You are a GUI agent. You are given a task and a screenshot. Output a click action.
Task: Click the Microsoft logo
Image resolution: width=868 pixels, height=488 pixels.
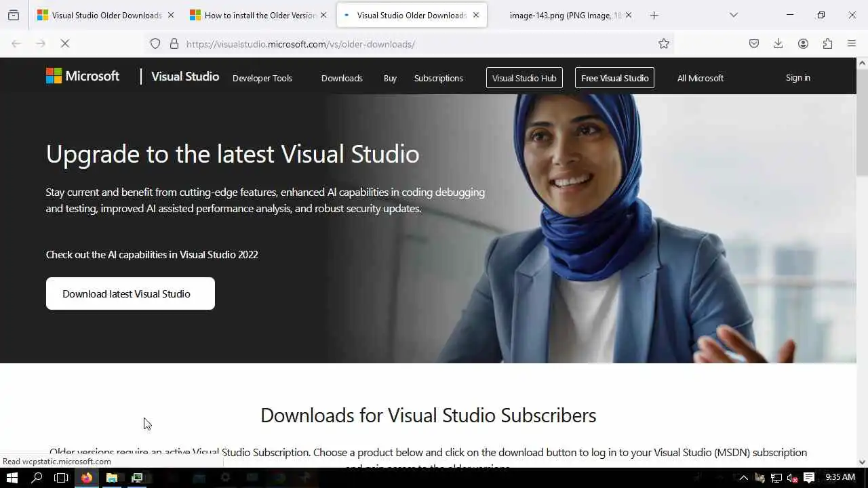tap(83, 77)
